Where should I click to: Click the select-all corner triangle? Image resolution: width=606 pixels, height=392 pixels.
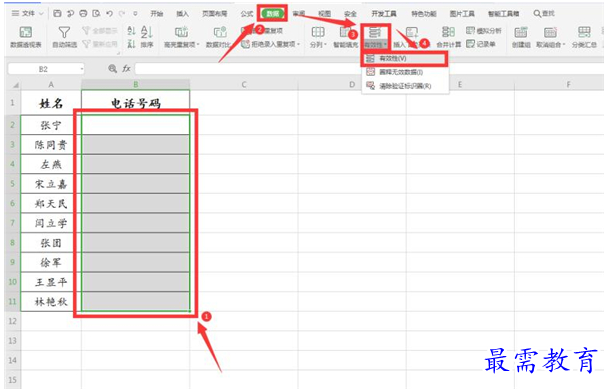[x=14, y=85]
